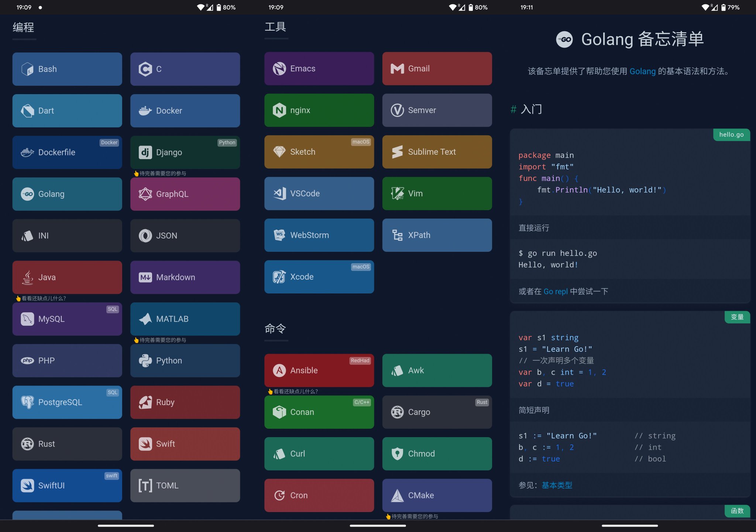Click the Docker whale icon

click(x=145, y=111)
